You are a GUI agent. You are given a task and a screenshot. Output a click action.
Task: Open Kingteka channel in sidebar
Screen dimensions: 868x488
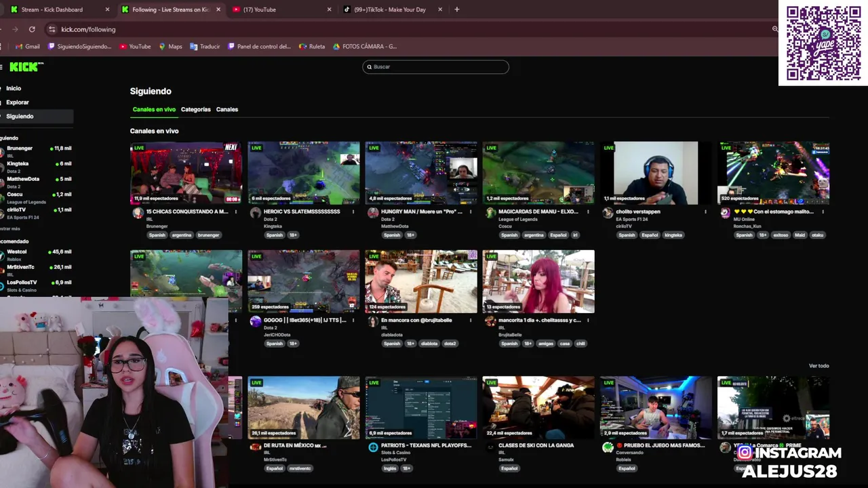tap(37, 166)
